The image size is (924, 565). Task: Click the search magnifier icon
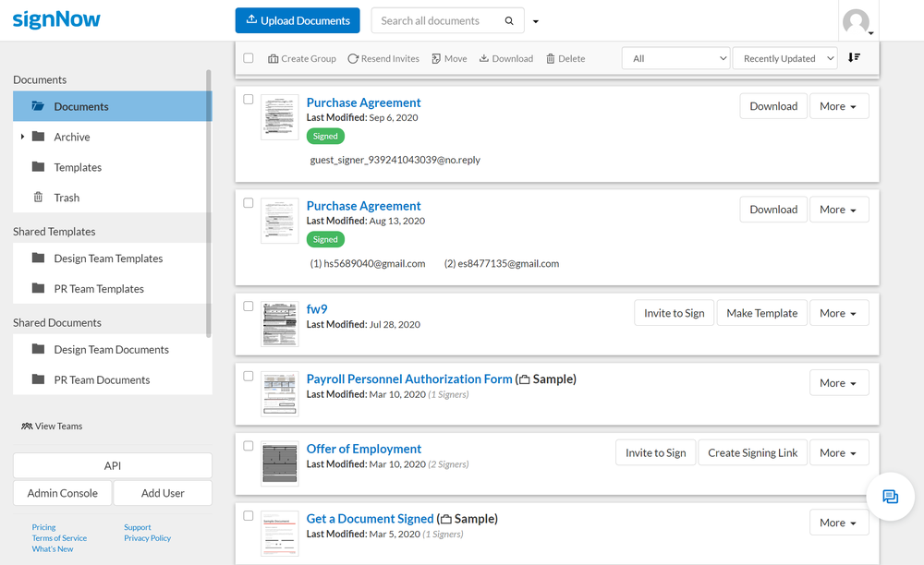(x=509, y=21)
